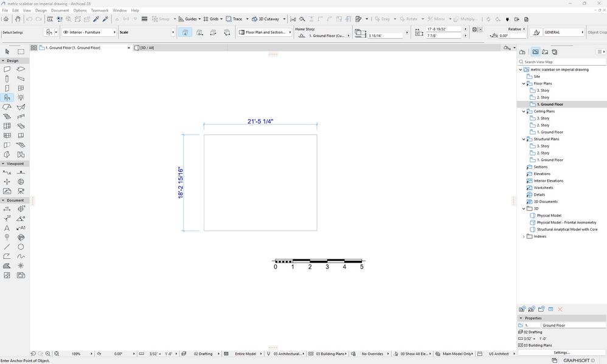Select the Wall tool

pos(7,69)
